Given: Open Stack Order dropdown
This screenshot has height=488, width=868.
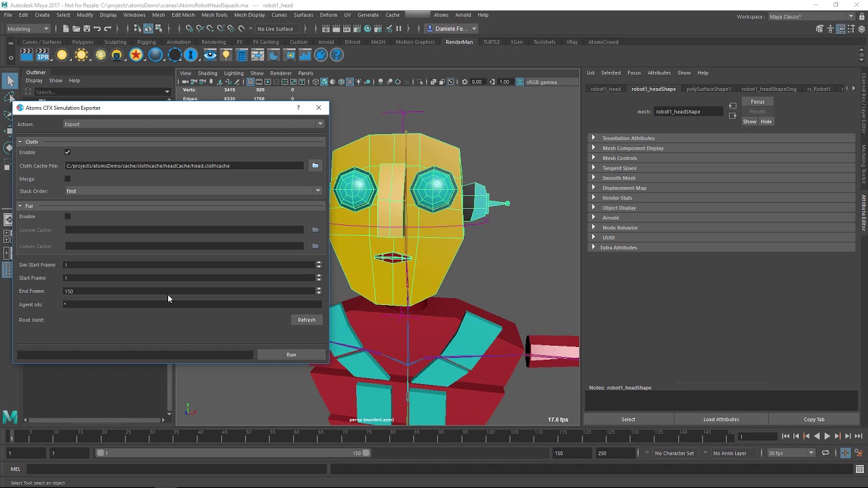Looking at the screenshot, I should click(193, 191).
